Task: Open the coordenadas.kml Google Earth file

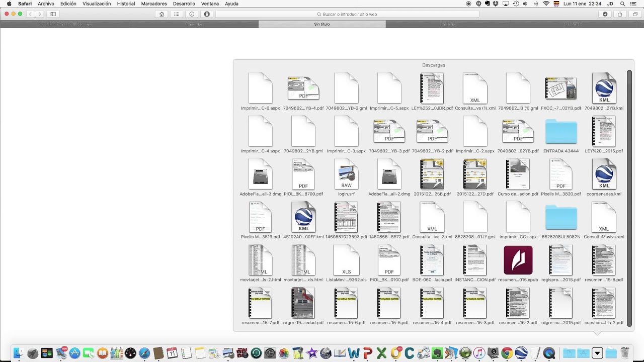Action: tap(604, 174)
